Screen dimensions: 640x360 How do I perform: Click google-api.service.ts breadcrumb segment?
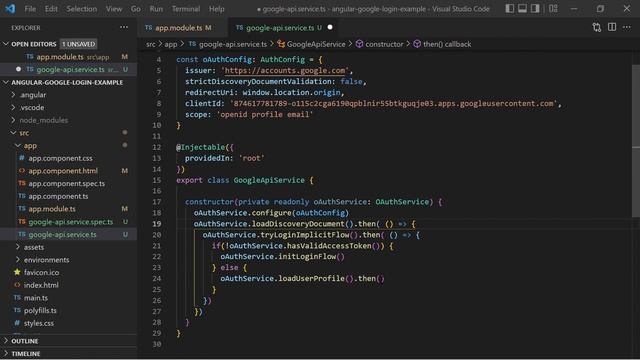click(x=233, y=44)
